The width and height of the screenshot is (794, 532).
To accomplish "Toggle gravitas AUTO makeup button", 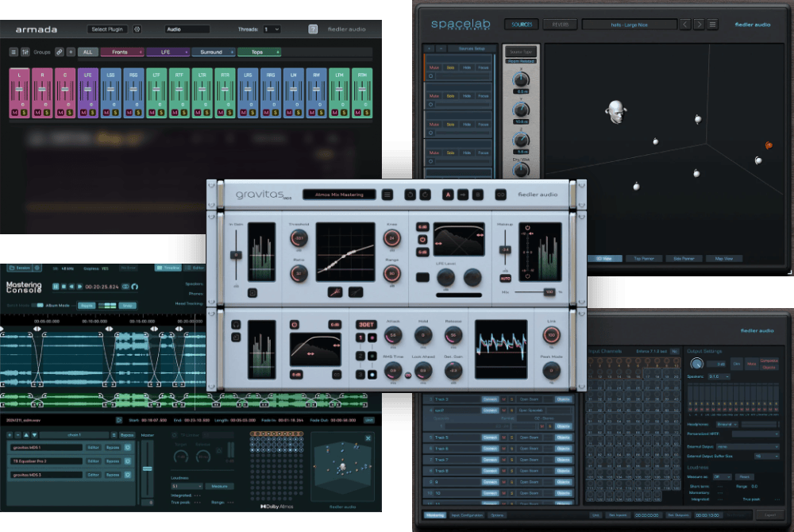I will click(505, 279).
